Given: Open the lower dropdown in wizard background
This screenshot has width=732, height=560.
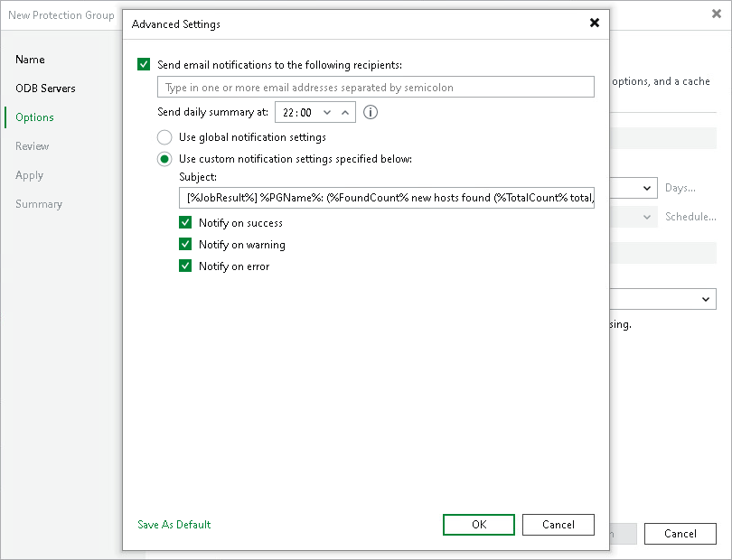Looking at the screenshot, I should tap(705, 299).
